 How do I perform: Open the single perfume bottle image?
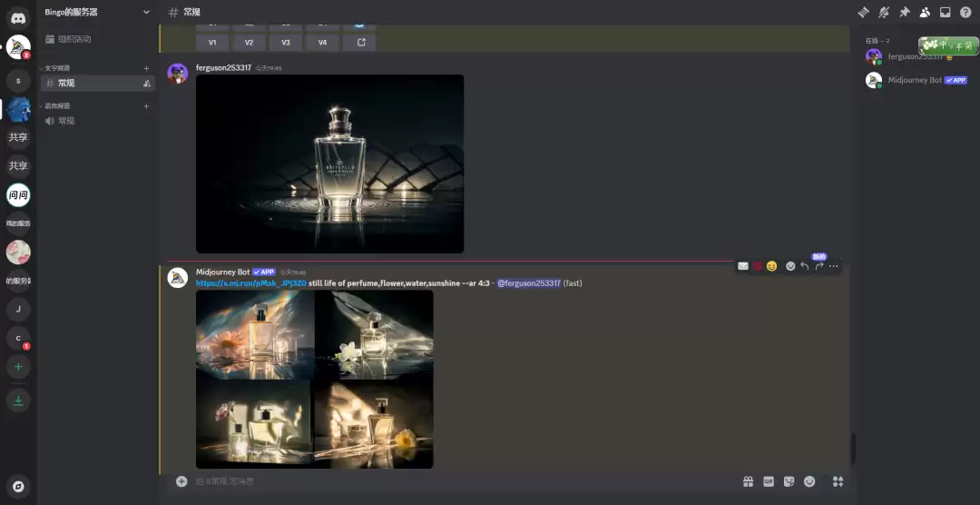[329, 163]
